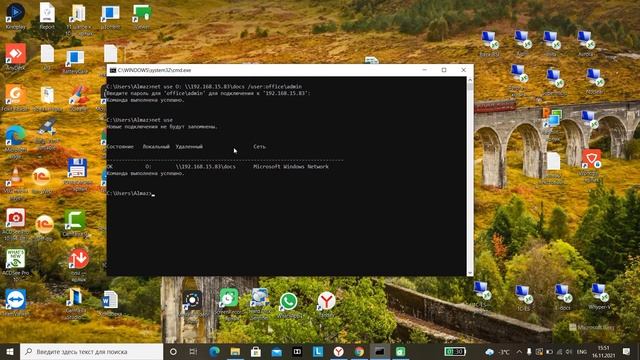Click the blue L app on taskbar
Image resolution: width=640 pixels, height=360 pixels.
318,351
